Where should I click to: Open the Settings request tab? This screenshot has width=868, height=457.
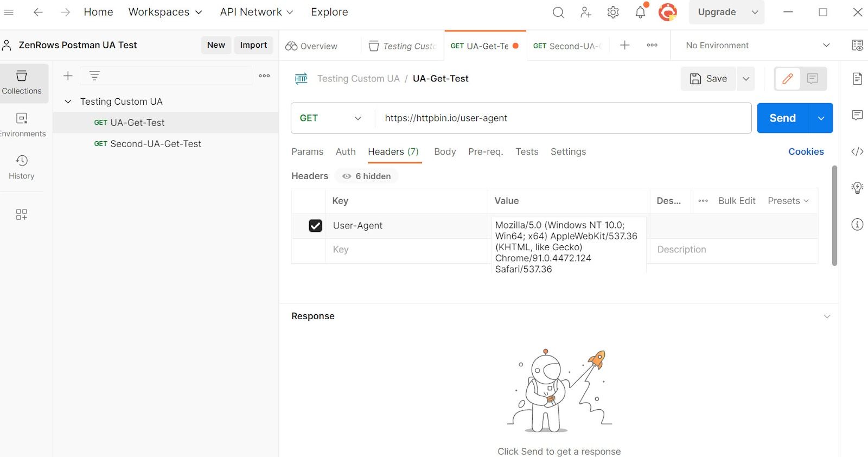[x=568, y=152]
